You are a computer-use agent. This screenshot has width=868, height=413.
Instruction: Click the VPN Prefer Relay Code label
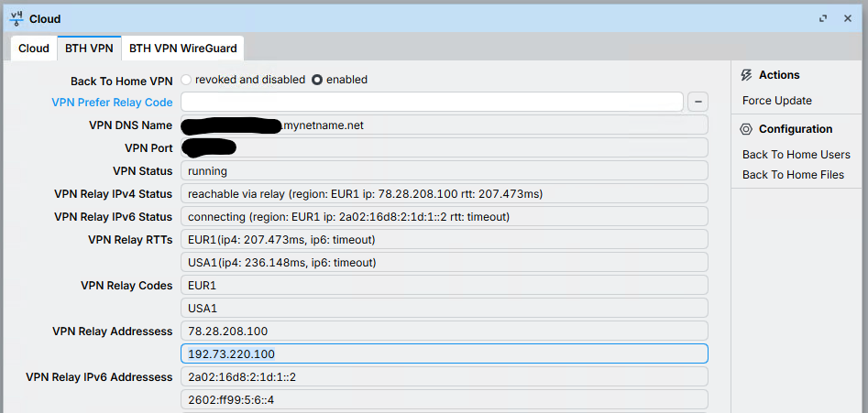pyautogui.click(x=112, y=103)
